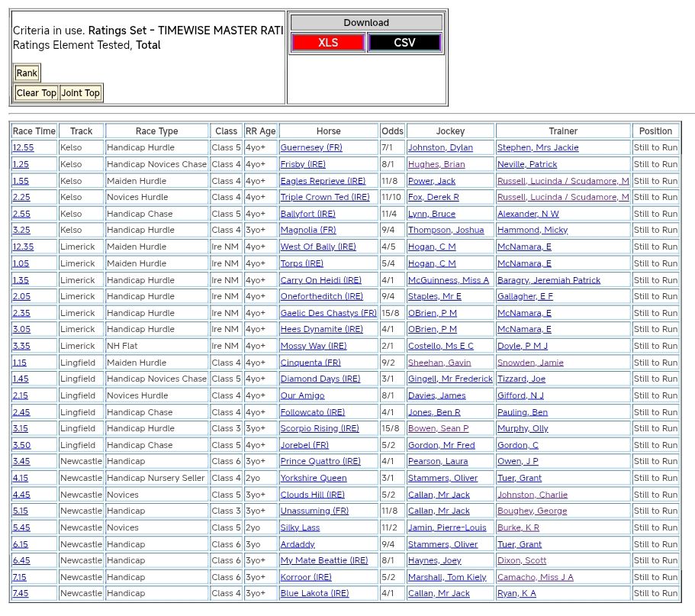Open horse link Guernesey (FR)
This screenshot has height=616, width=695.
point(311,147)
